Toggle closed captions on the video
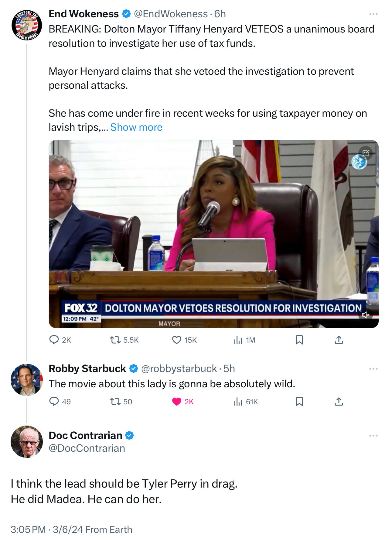 click(365, 153)
